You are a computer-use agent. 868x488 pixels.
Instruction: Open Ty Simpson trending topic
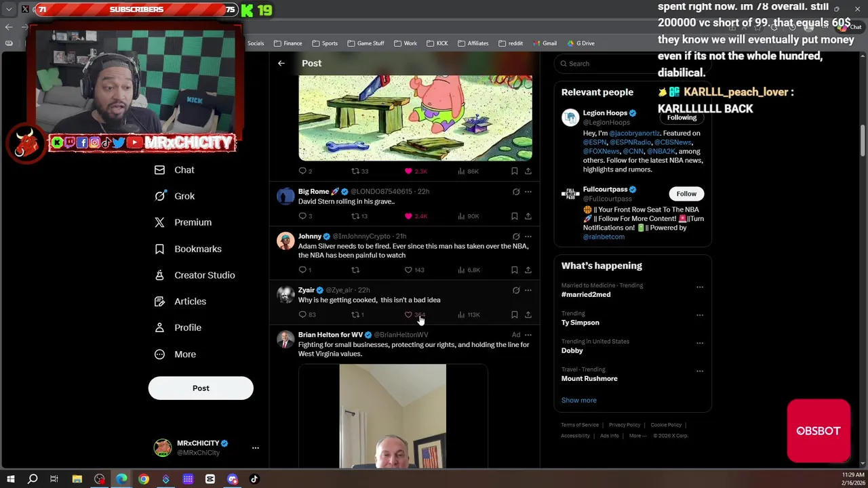(x=580, y=323)
